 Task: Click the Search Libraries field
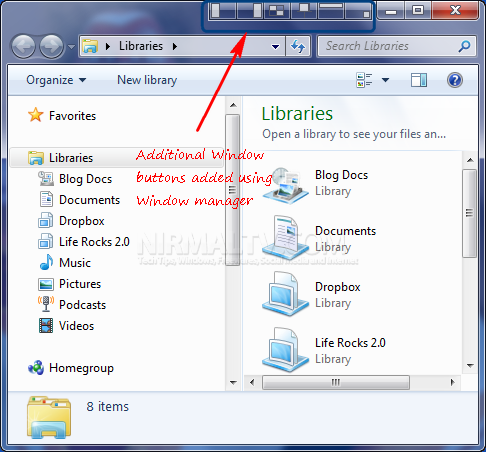point(396,46)
